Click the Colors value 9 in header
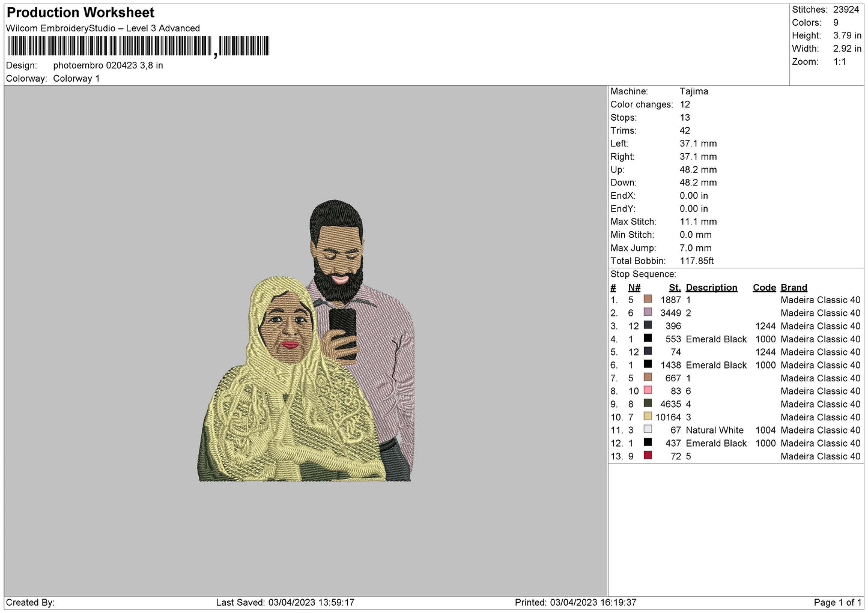 [836, 23]
